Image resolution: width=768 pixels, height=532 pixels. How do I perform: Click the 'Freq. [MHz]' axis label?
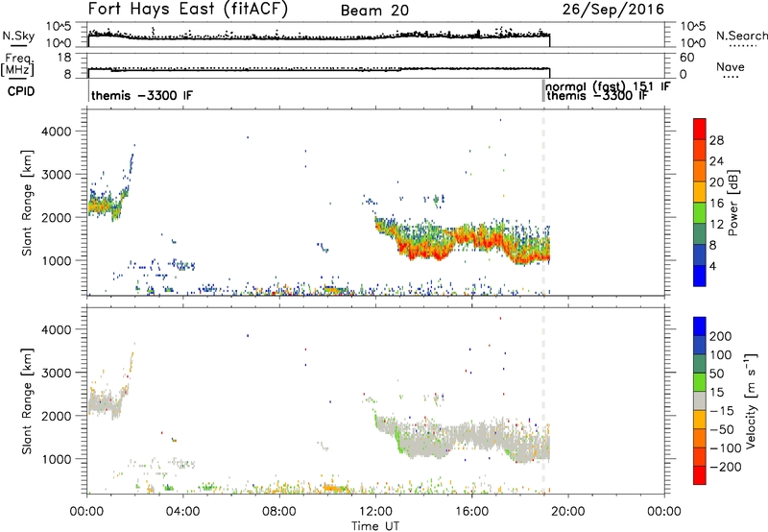(x=17, y=64)
